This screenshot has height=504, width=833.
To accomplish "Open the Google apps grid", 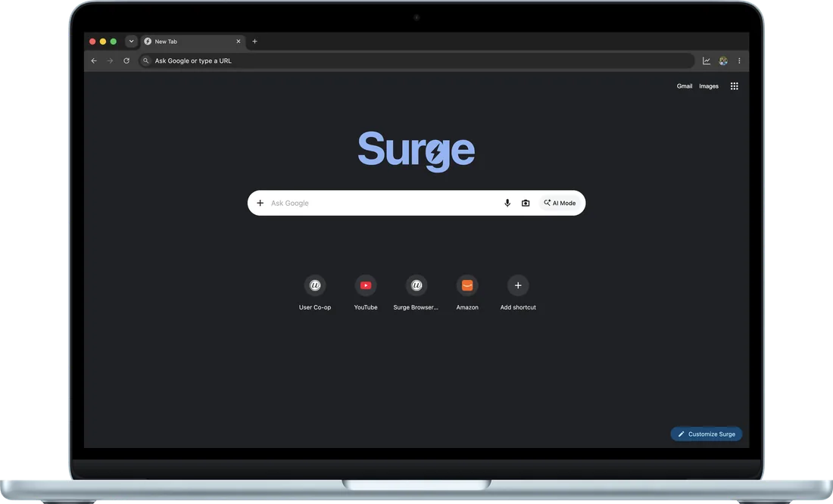I will point(735,86).
